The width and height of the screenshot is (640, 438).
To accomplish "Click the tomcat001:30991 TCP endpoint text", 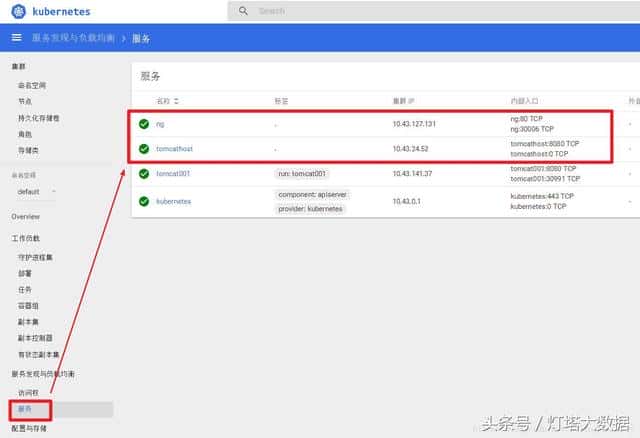I will 545,179.
